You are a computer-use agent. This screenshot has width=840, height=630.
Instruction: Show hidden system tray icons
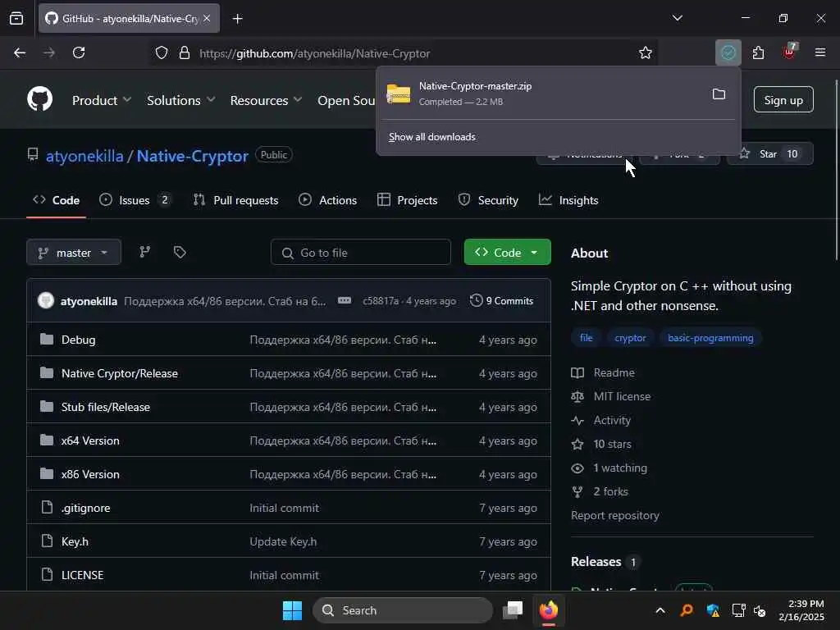660,610
